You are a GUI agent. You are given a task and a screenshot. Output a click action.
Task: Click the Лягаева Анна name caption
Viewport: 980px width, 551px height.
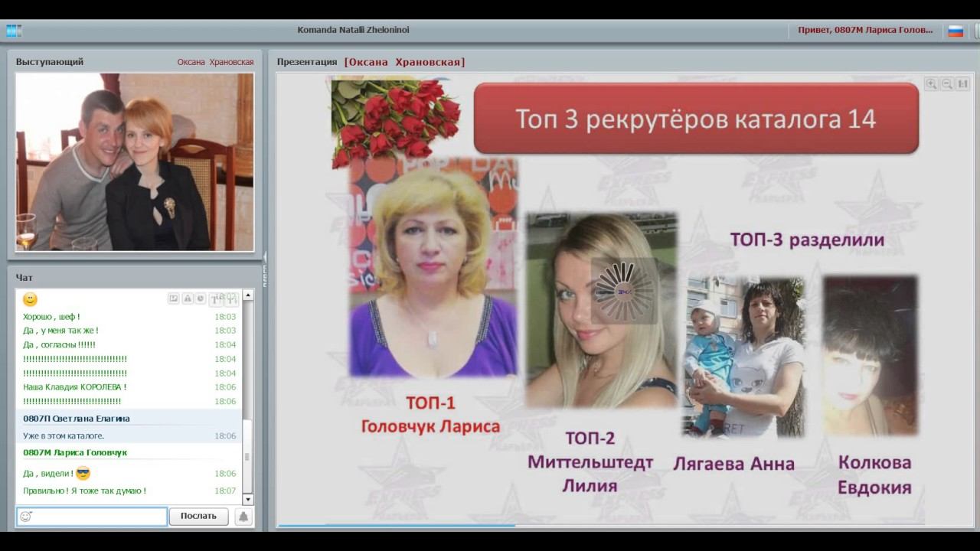[733, 464]
